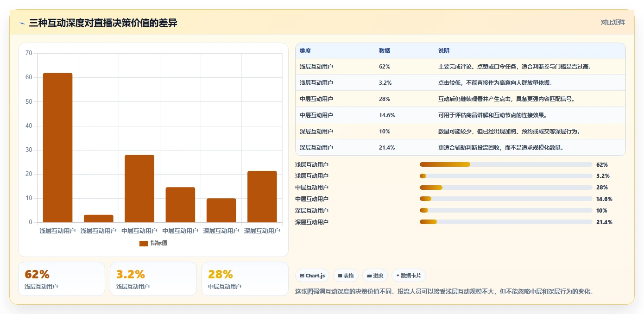Click the chart bar reaching 28
Viewport: 644px width, 314px height.
[139, 188]
